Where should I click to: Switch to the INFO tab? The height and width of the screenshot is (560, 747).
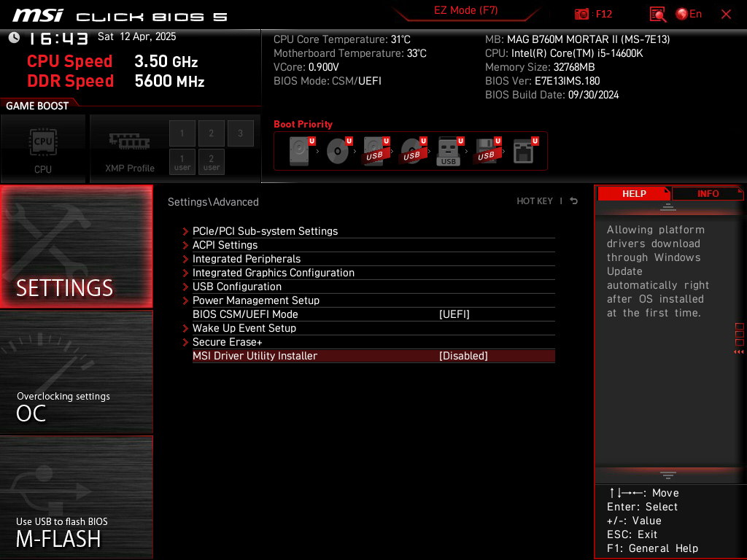point(708,193)
